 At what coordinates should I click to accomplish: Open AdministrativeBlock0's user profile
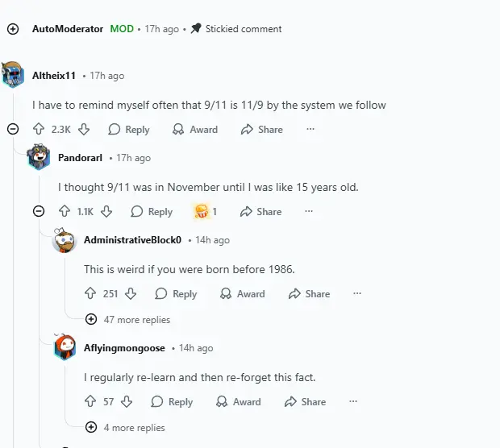point(132,240)
